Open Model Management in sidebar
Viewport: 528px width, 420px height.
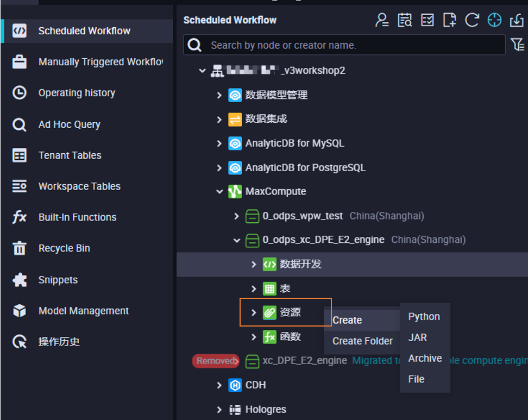click(x=87, y=311)
